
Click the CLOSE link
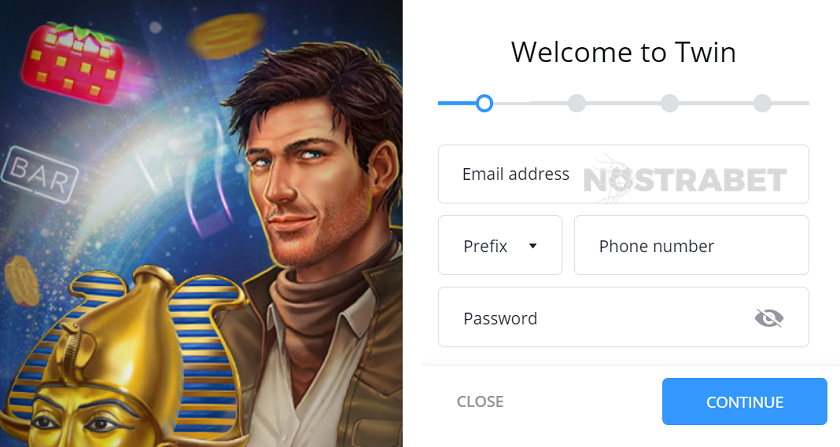[x=480, y=401]
